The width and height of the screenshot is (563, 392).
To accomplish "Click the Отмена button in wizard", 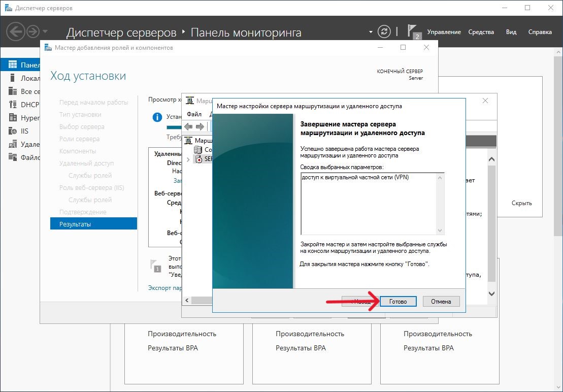I will click(x=441, y=301).
